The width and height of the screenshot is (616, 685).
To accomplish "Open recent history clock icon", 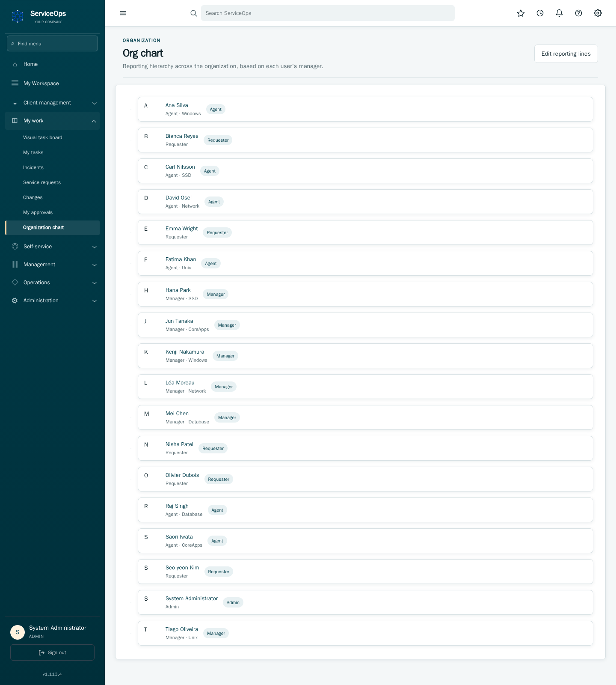I will pos(540,13).
